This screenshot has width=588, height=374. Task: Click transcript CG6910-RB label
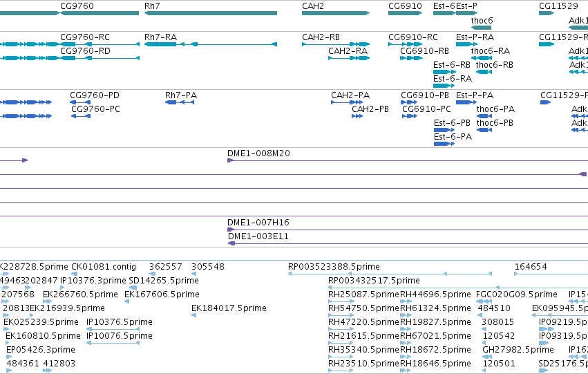pyautogui.click(x=424, y=51)
